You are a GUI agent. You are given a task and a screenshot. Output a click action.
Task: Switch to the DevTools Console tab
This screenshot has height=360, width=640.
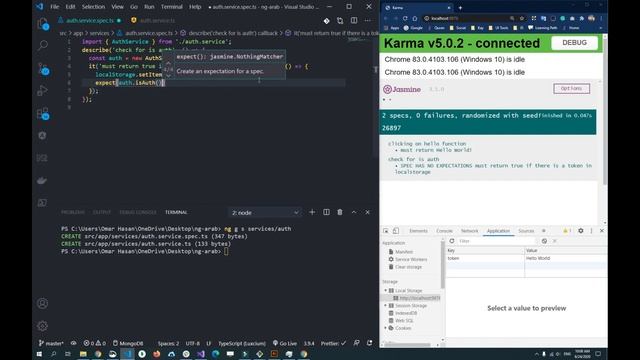coord(444,231)
